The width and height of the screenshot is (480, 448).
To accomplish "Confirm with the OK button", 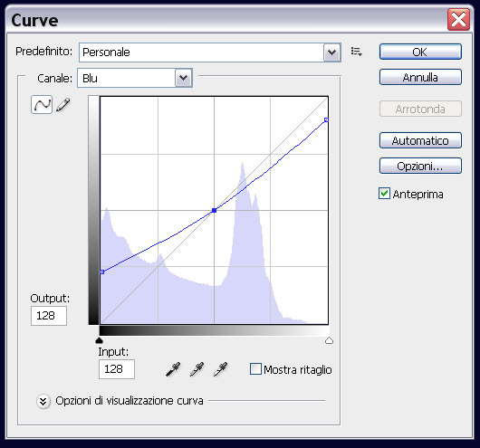I will [420, 52].
